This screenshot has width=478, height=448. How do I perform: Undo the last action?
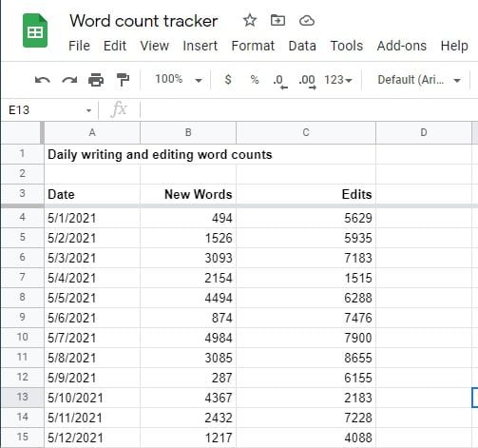[43, 80]
